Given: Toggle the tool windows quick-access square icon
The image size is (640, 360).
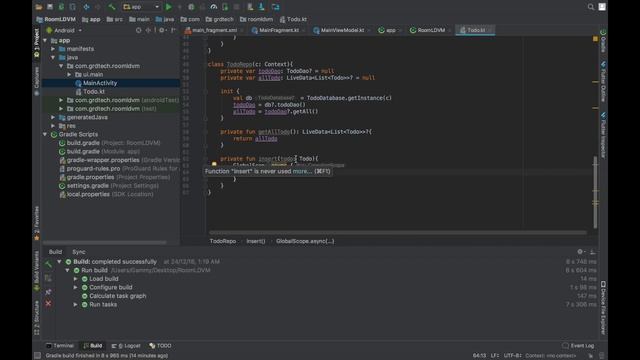Looking at the screenshot, I should (x=38, y=356).
